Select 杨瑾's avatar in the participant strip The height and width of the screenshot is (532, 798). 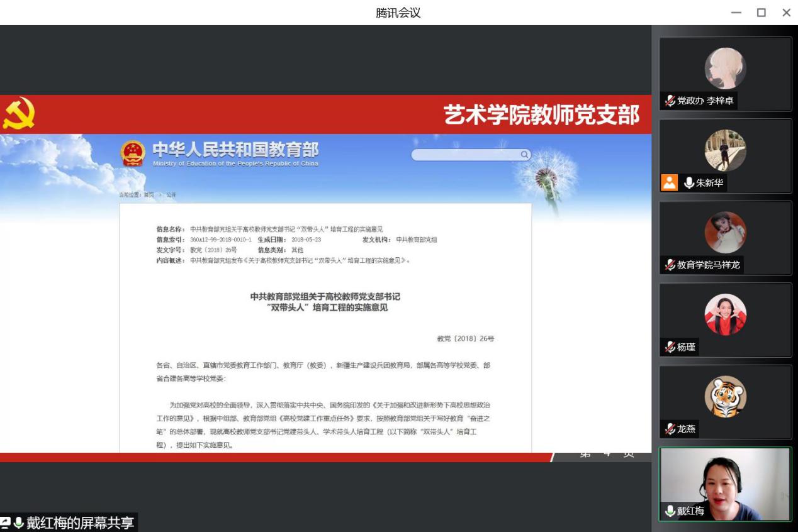725,314
